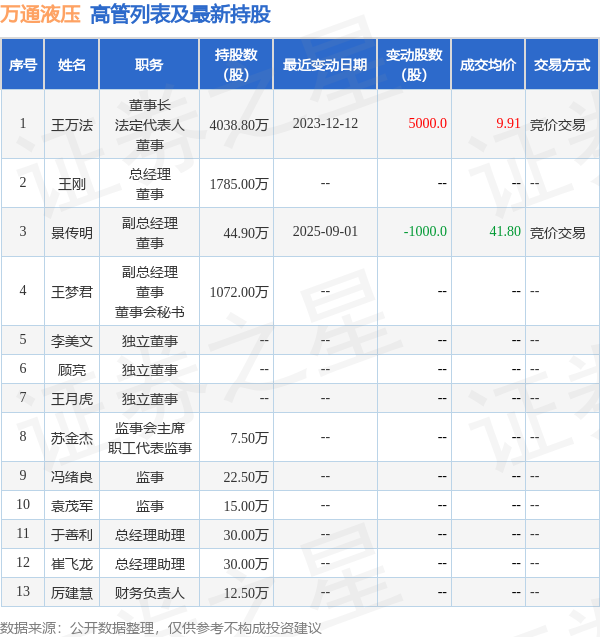
Task: Click the name 崔飞龙
Action: pos(72,564)
